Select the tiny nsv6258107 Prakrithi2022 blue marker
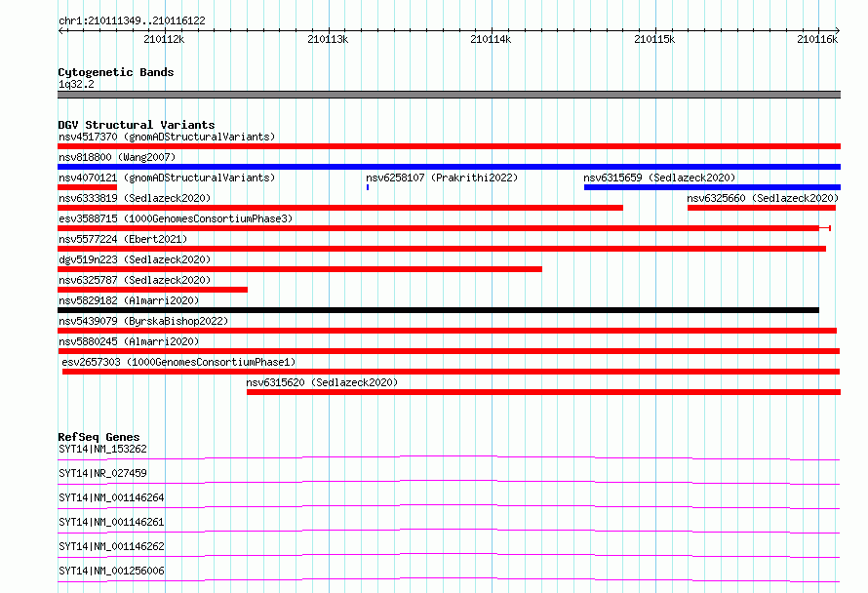The image size is (868, 593). 368,187
